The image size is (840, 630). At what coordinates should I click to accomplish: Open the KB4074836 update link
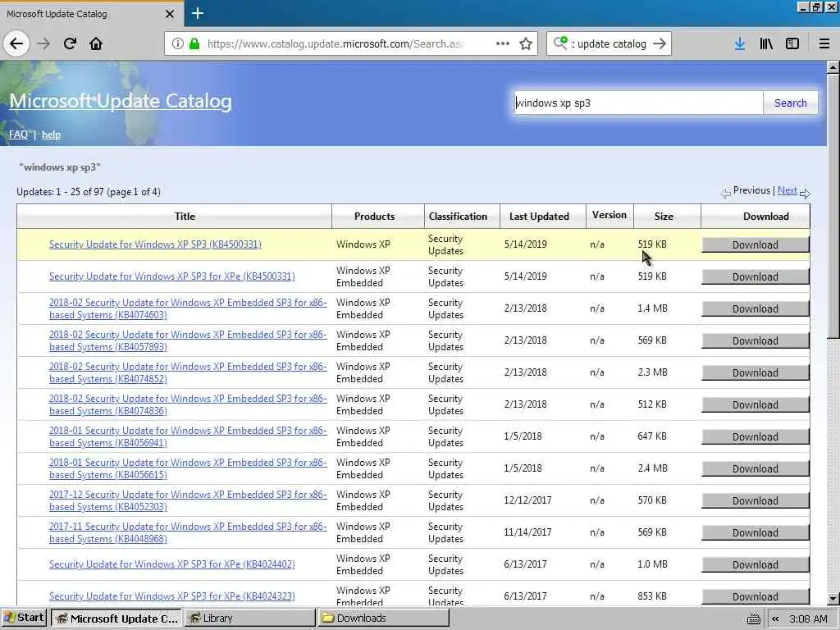tap(188, 404)
